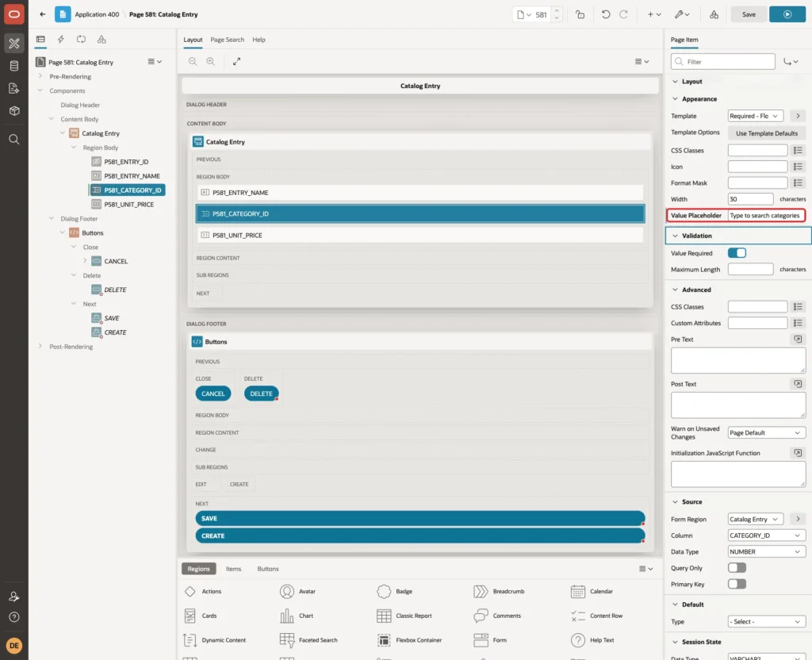Screen dimensions: 812x660
Task: Toggle the Query Only switch
Action: pos(737,568)
